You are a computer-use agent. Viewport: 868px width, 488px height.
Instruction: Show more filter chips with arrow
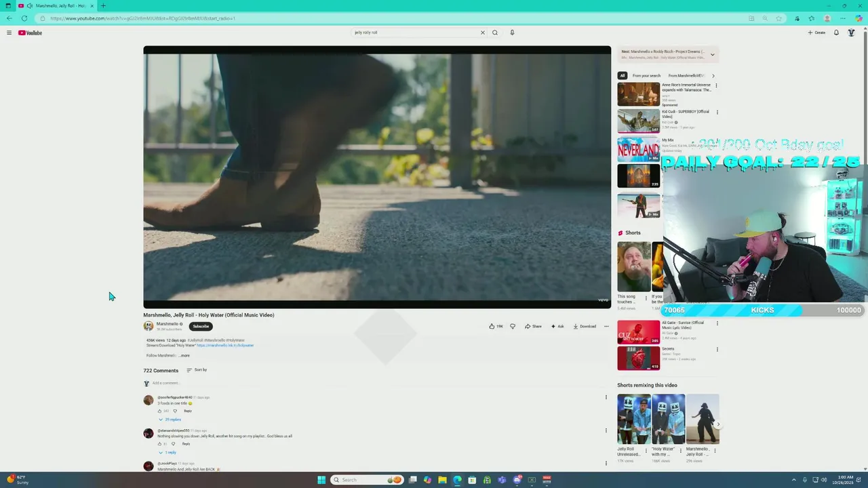tap(713, 75)
